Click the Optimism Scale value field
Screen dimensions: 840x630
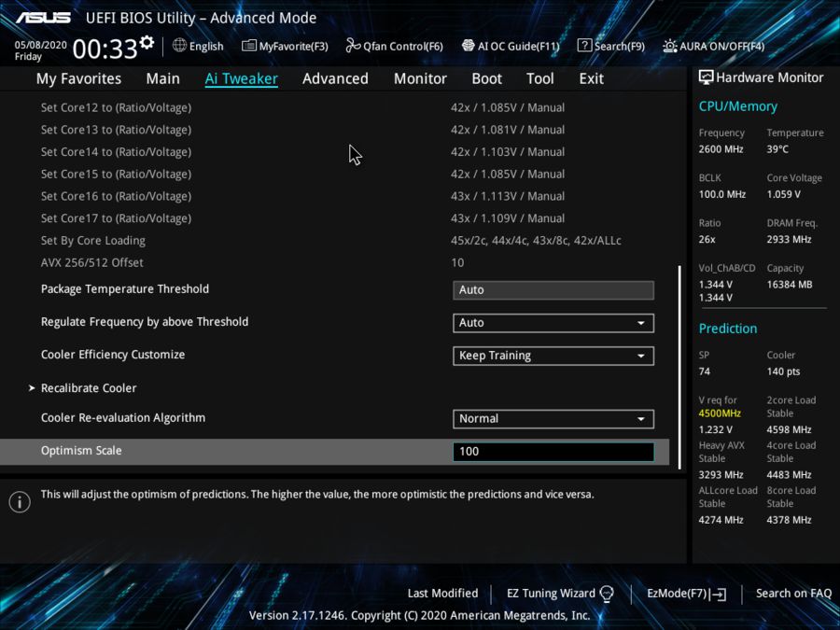553,452
